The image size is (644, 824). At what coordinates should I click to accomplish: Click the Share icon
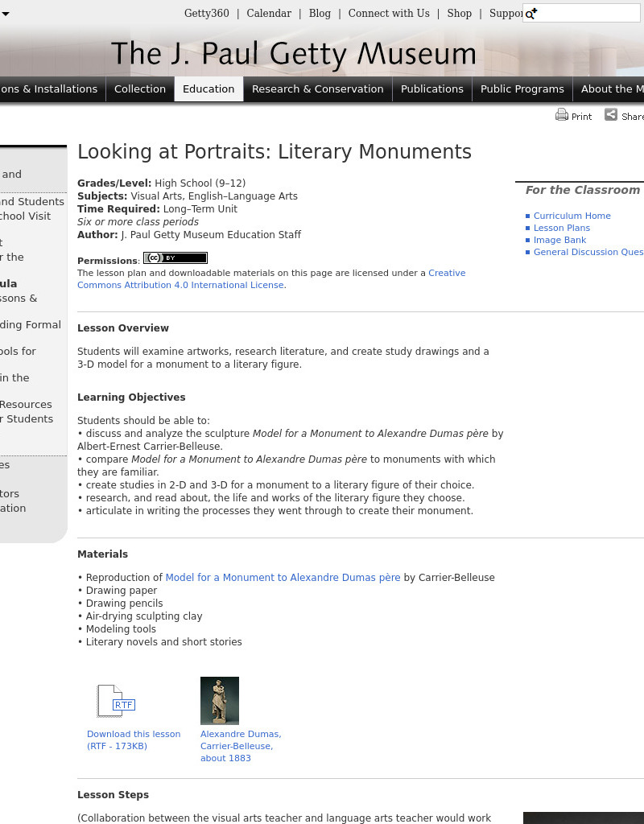click(611, 115)
